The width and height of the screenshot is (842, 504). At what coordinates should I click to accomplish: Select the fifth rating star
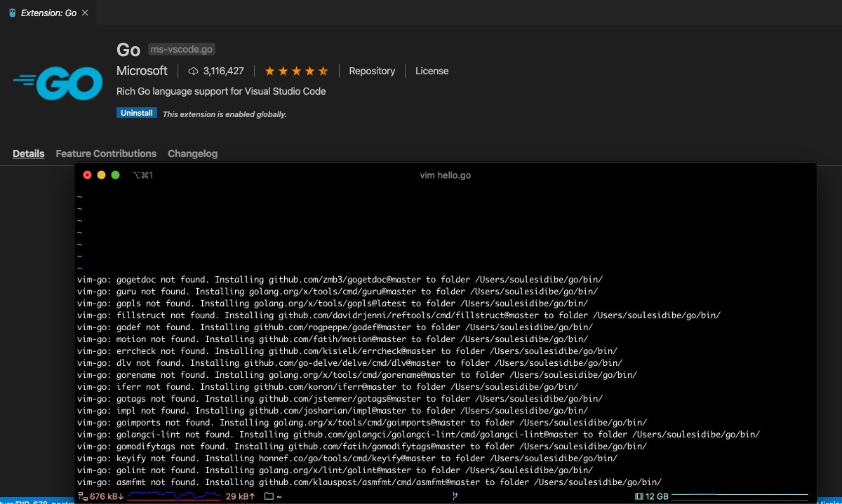(x=323, y=71)
